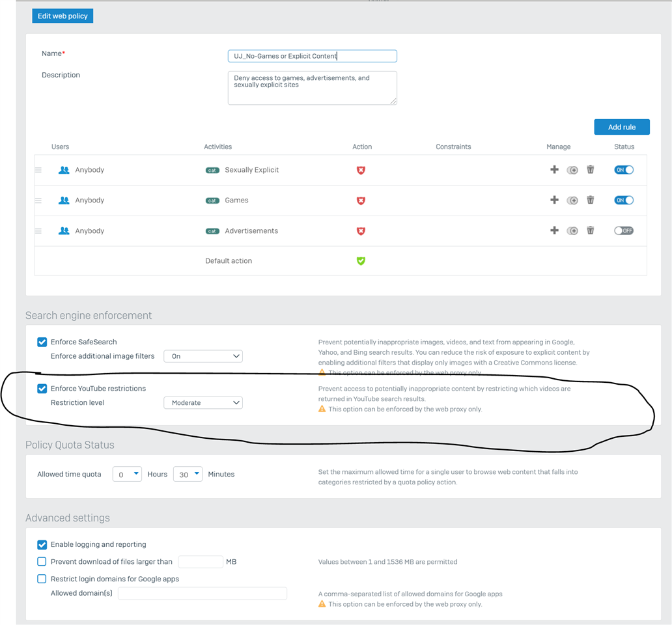
Task: Click the Allowed time quota label
Action: [x=69, y=474]
